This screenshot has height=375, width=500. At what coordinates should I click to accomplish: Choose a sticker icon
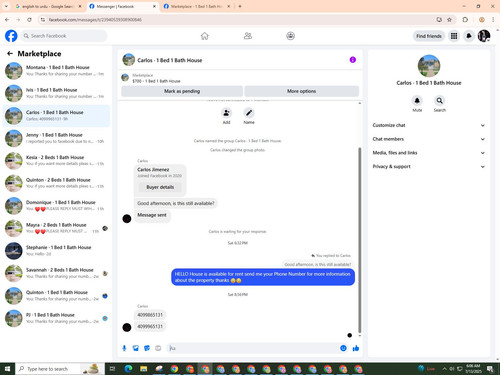point(147,348)
